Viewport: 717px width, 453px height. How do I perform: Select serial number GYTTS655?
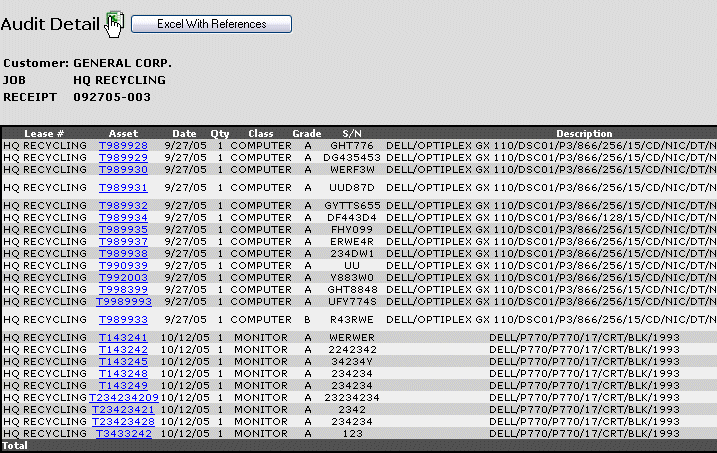[352, 206]
